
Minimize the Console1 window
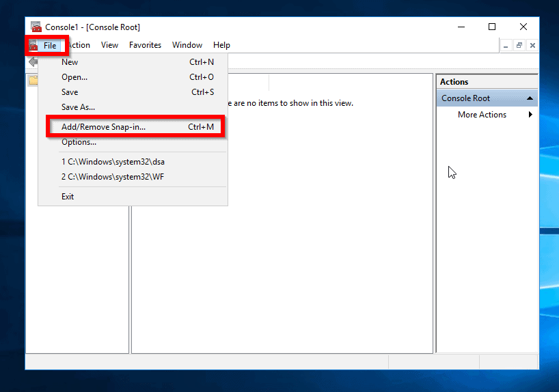click(461, 27)
